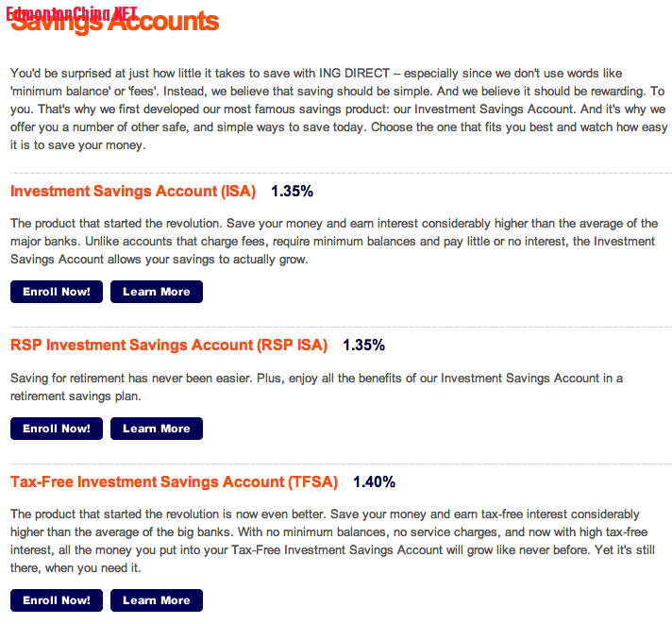This screenshot has height=624, width=672.
Task: Click the 1.35% rate beside RSP ISA
Action: [363, 346]
